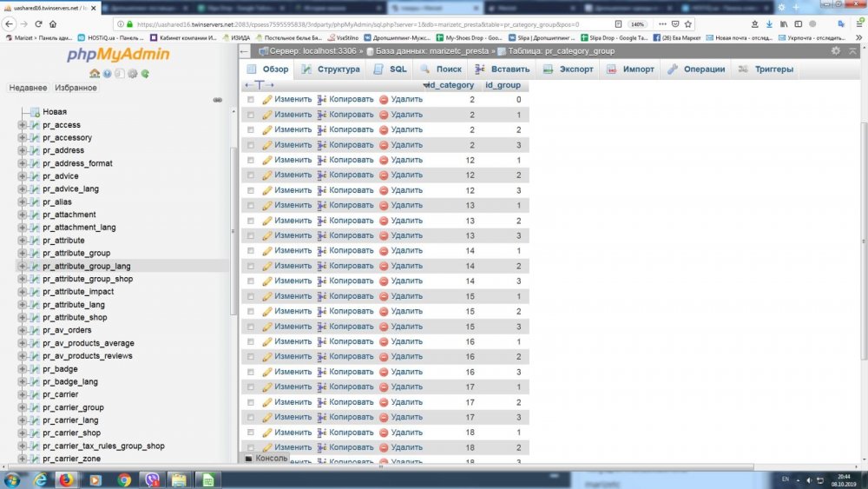868x489 pixels.
Task: Open Firefox from the taskbar
Action: 66,479
